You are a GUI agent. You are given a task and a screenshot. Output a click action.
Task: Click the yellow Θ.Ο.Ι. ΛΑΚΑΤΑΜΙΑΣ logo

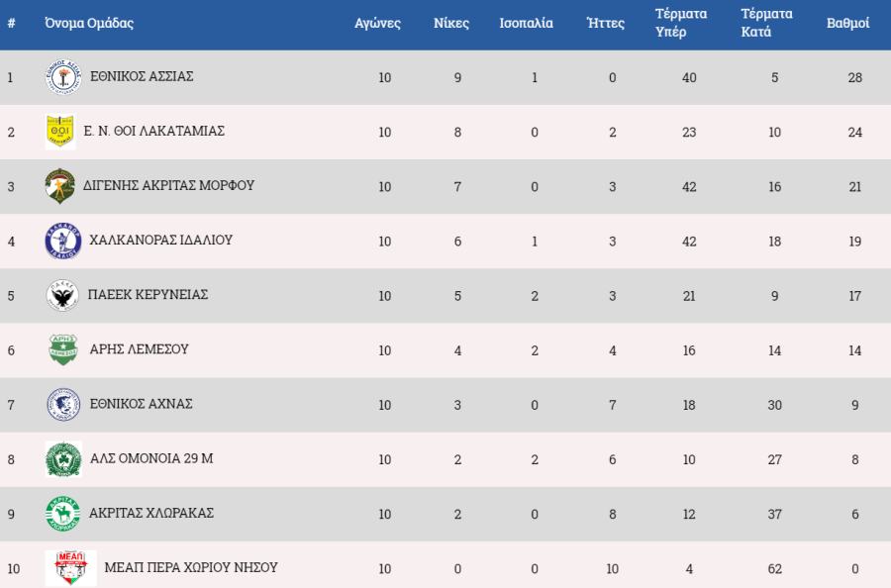coord(60,132)
